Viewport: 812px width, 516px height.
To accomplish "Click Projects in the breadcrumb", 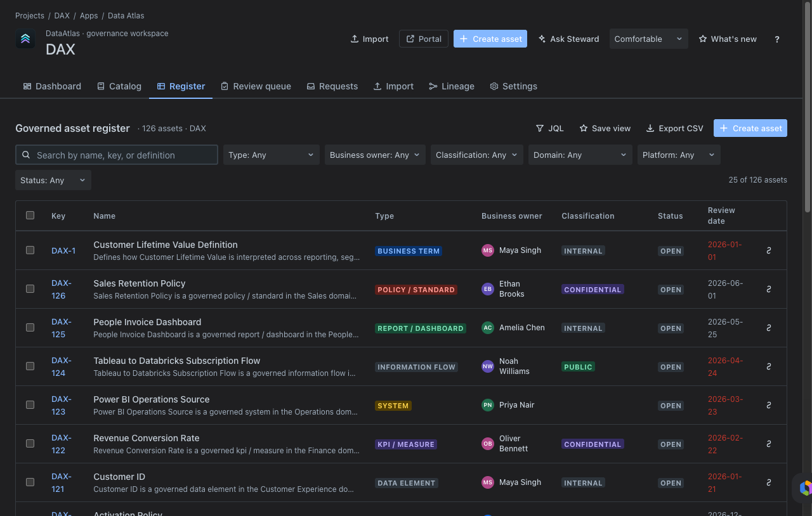I will click(x=30, y=15).
